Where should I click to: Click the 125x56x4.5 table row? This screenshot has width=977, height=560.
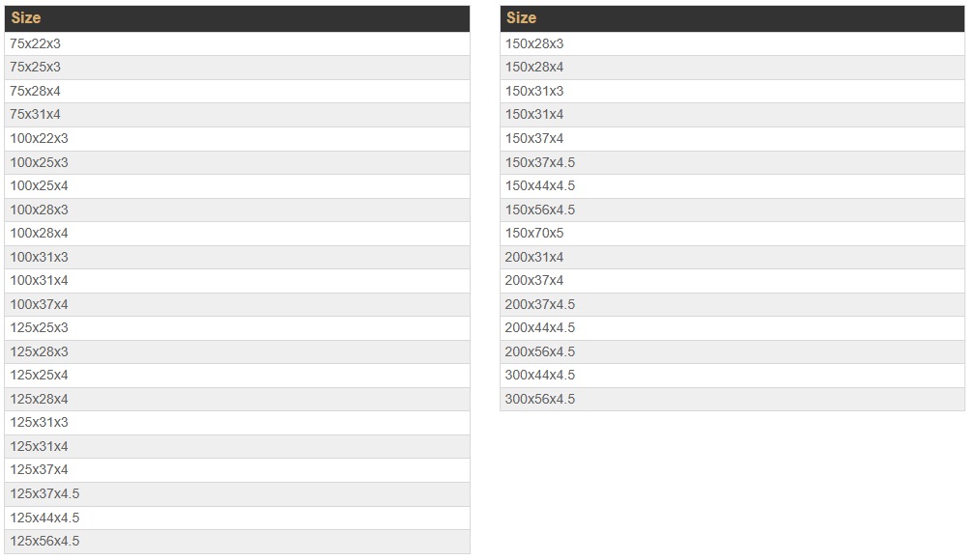44,541
